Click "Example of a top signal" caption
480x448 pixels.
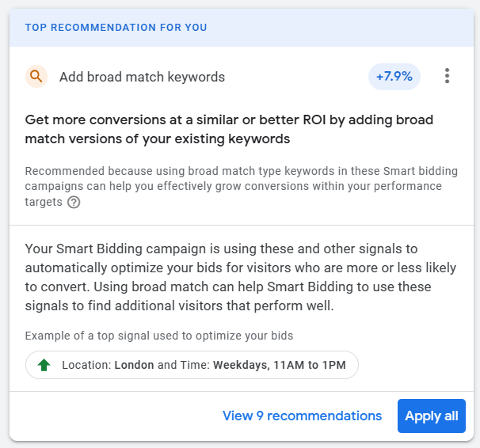pos(159,336)
